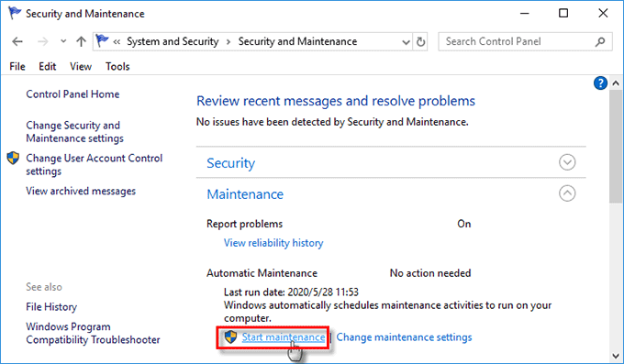This screenshot has height=364, width=624.
Task: Expand the Security section chevron
Action: (567, 162)
